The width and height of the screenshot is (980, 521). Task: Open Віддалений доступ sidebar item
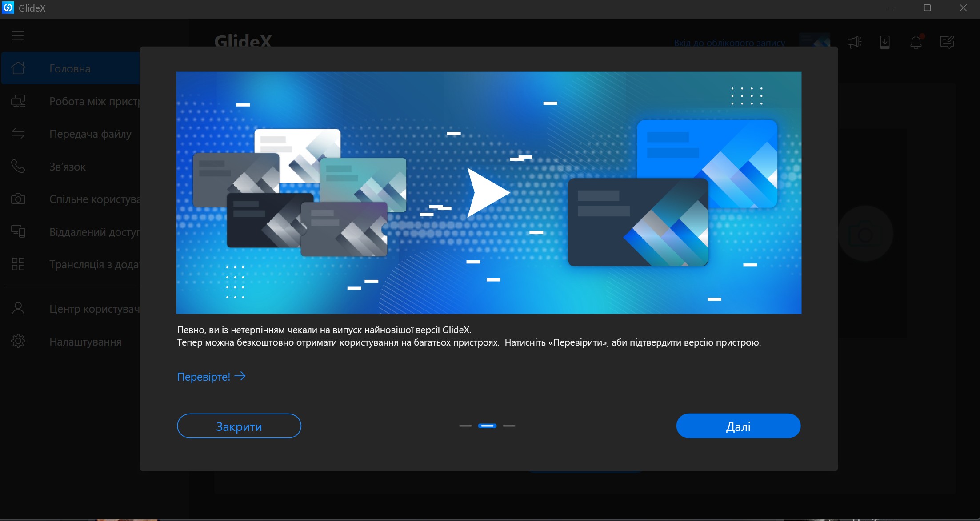71,232
